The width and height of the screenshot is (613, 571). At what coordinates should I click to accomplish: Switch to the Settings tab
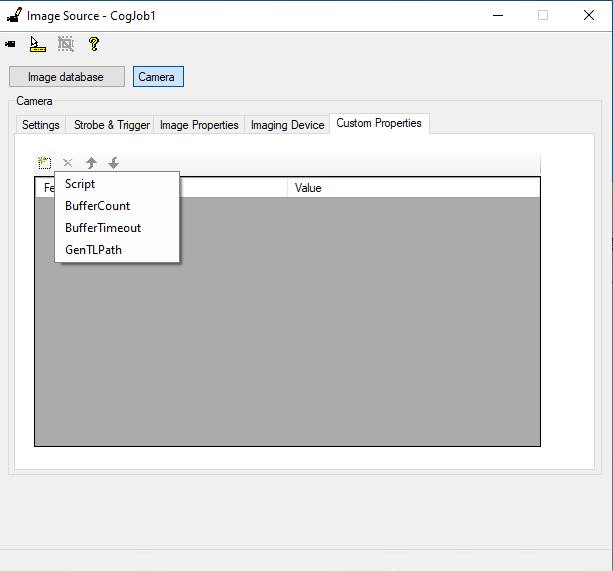click(x=41, y=125)
